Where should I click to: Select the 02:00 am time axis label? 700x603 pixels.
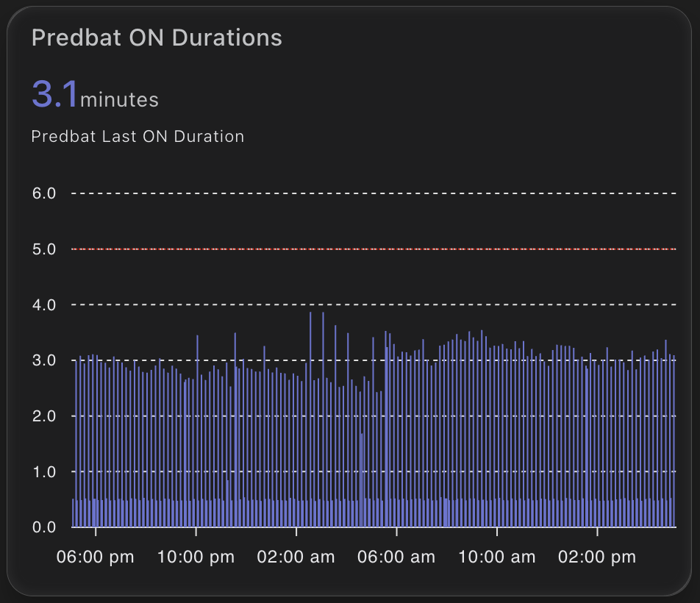pos(296,557)
